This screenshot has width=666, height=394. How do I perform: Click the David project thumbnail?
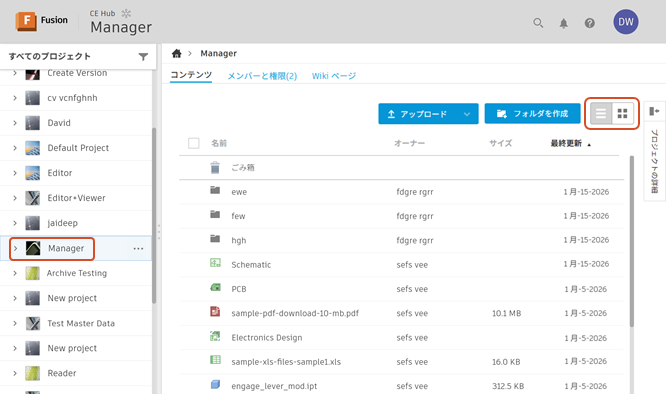coord(33,123)
